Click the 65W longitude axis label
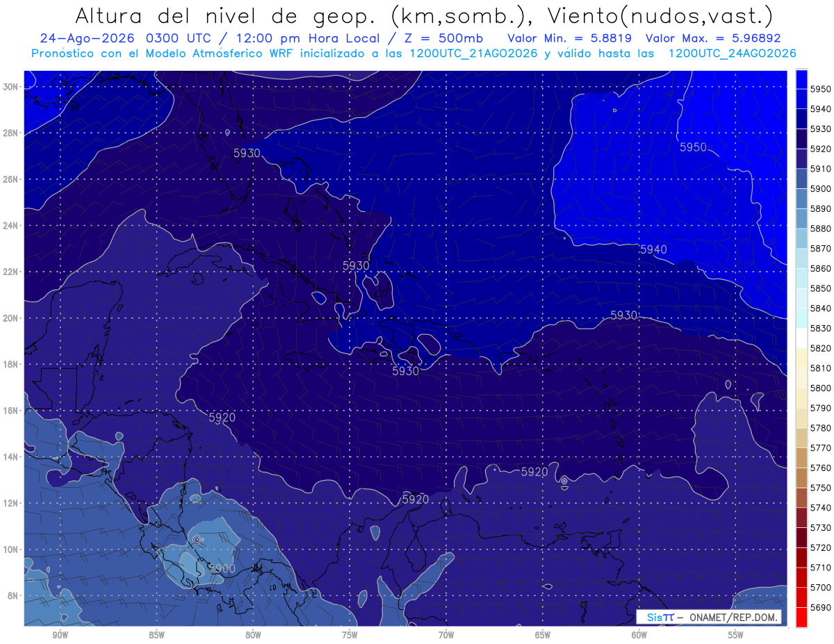The height and width of the screenshot is (644, 834). point(543,635)
